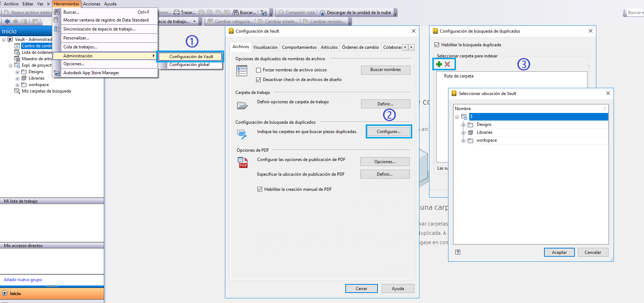Switch to the Visualización tab

pos(265,47)
